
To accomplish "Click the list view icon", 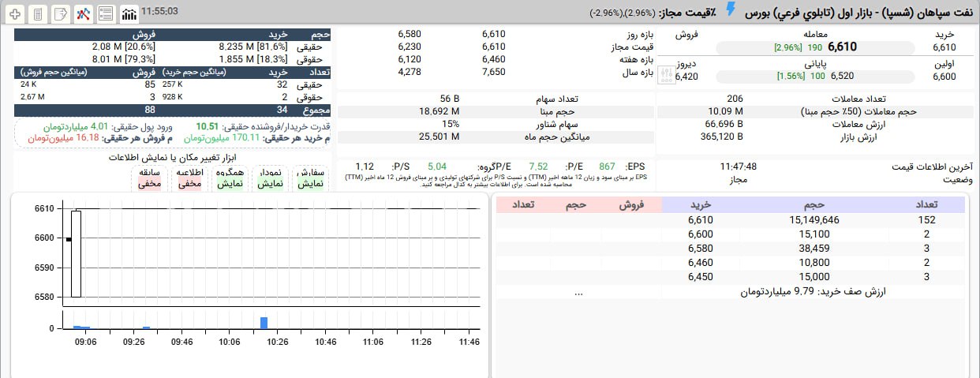I will coord(106,13).
